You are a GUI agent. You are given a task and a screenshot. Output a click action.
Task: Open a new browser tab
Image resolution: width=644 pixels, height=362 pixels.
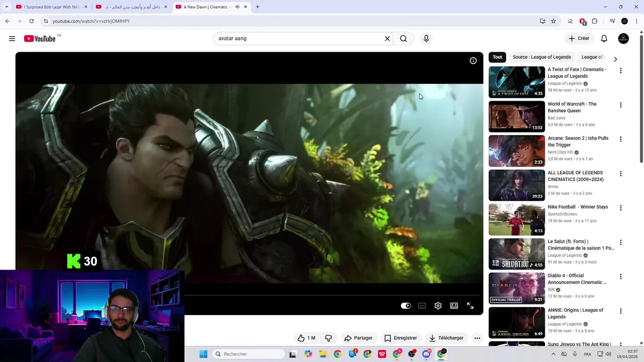(258, 7)
